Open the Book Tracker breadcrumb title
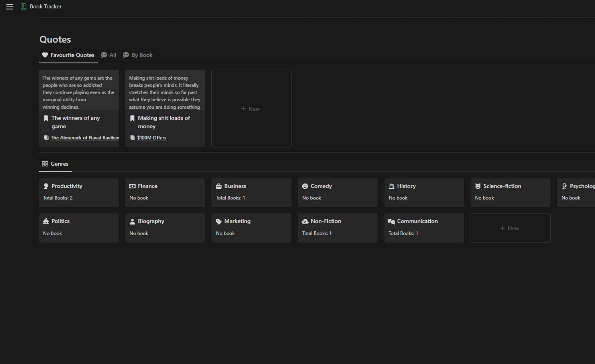595x364 pixels. (45, 7)
